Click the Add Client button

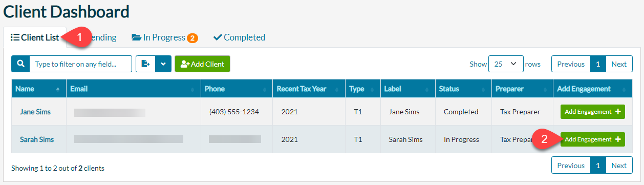click(203, 64)
